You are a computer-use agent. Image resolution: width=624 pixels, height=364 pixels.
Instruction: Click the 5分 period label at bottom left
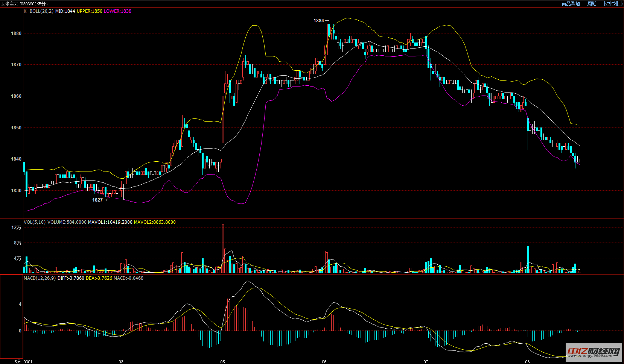tap(18, 362)
